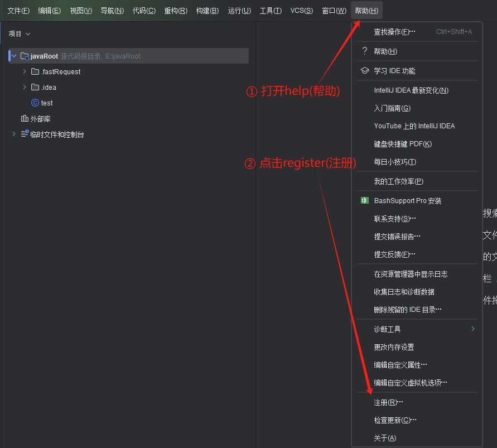The image size is (497, 448).
Task: Select IntelliJ IDEA 最新变化(N)
Action: 417,90
